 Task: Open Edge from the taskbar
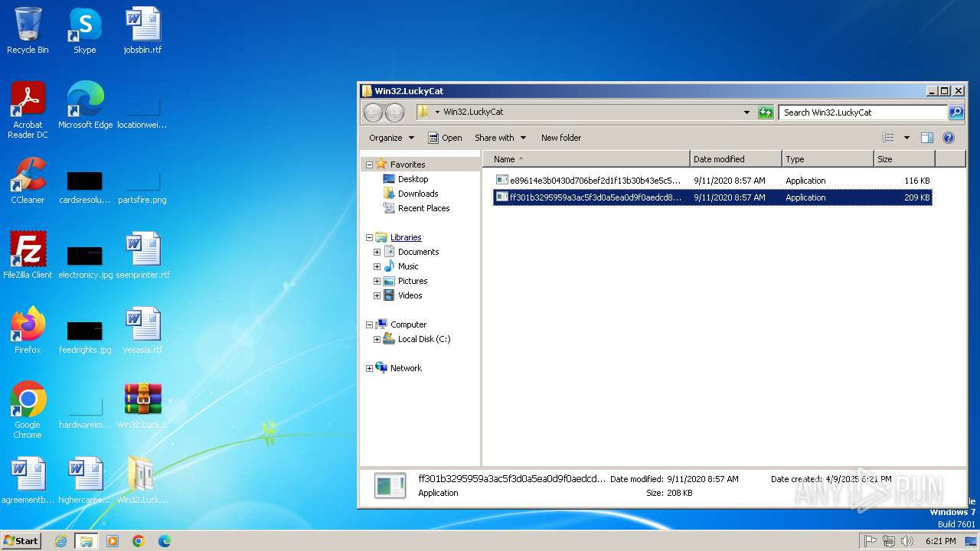[164, 541]
